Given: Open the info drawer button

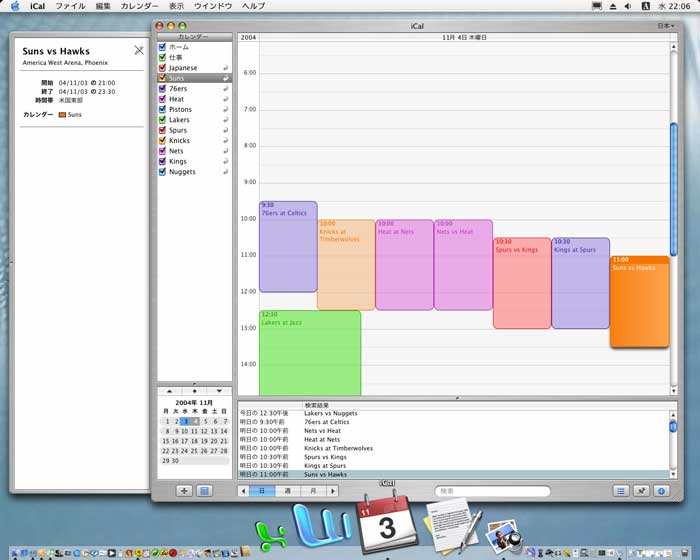Looking at the screenshot, I should (662, 491).
